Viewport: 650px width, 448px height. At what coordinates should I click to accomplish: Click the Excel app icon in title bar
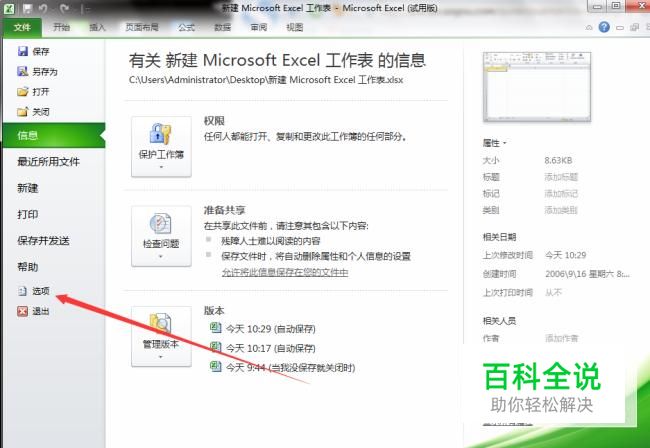(9, 8)
